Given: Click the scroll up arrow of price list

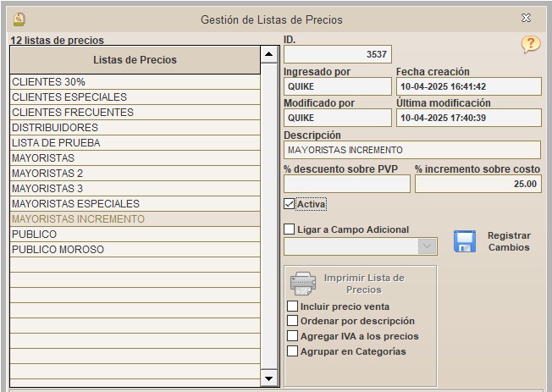Looking at the screenshot, I should point(269,54).
